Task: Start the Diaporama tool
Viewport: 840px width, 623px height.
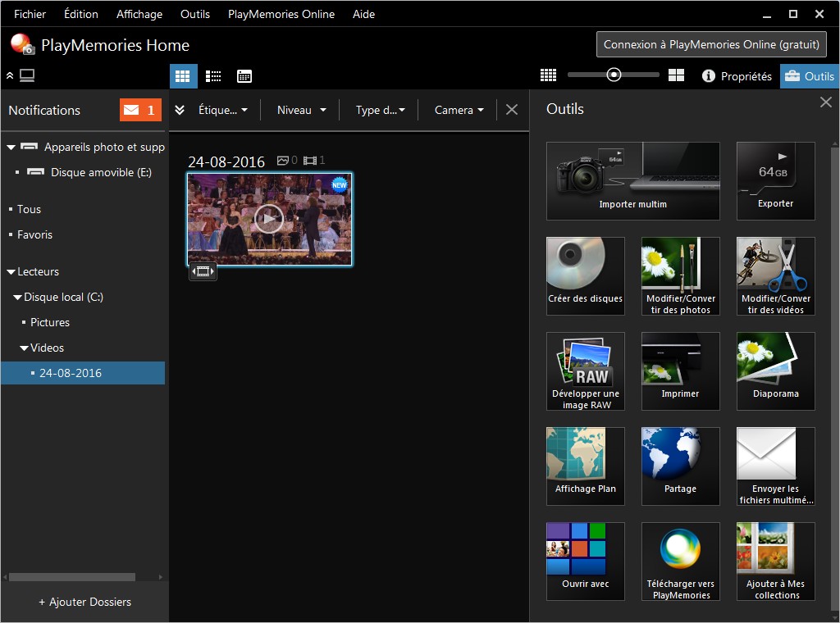Action: point(775,371)
